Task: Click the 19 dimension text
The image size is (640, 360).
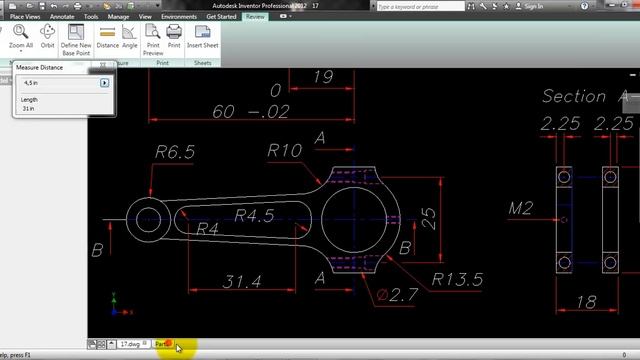Action: pos(323,77)
